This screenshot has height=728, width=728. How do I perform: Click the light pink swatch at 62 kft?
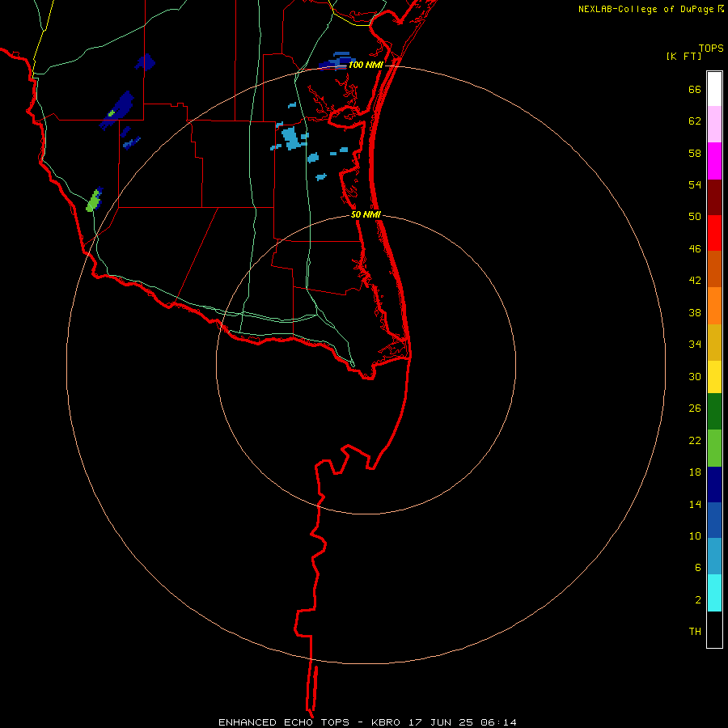click(714, 124)
